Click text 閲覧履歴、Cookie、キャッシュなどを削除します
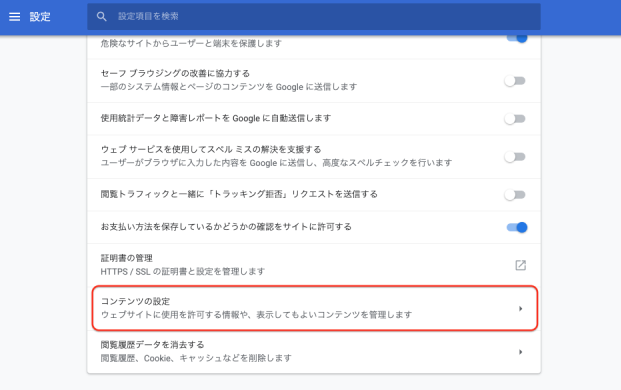This screenshot has height=390, width=621. 196,358
